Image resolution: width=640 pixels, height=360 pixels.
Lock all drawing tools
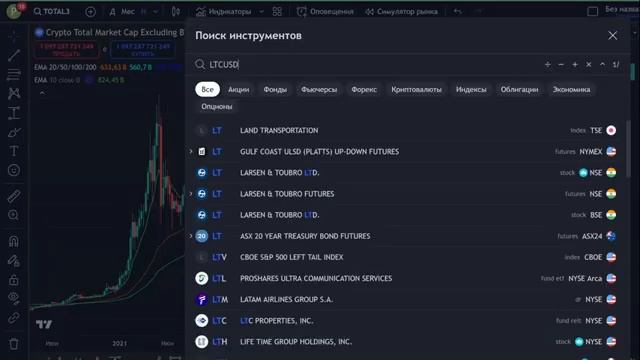(x=14, y=280)
